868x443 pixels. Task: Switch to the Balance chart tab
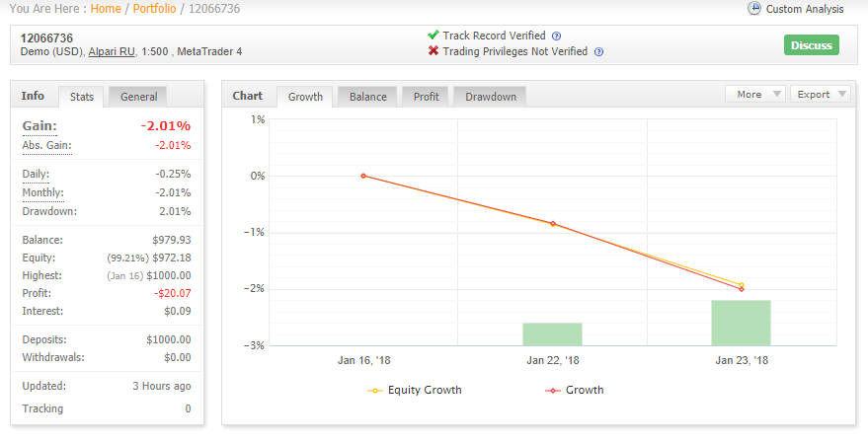pyautogui.click(x=367, y=97)
